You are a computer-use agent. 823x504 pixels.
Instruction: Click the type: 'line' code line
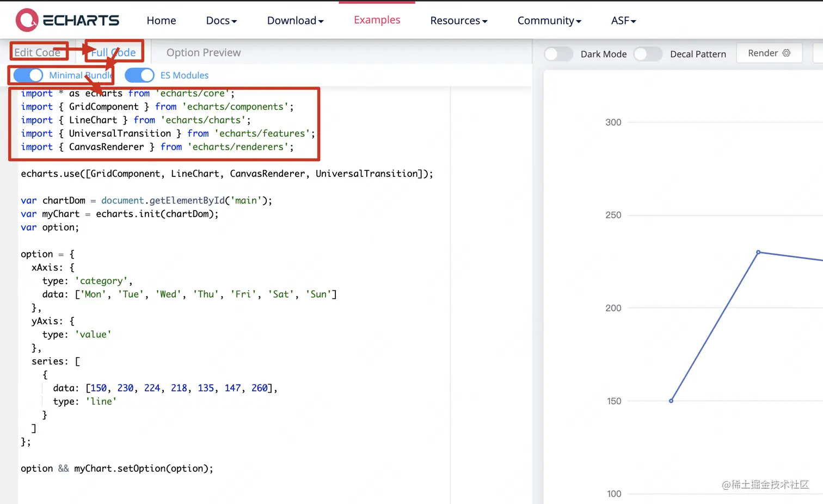pyautogui.click(x=85, y=401)
